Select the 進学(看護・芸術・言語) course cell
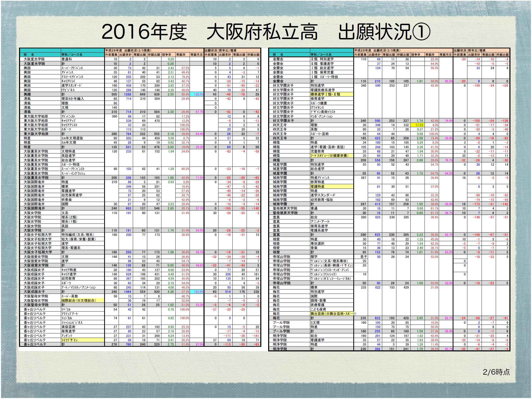Screen dimensions: 532x399 click(x=332, y=147)
